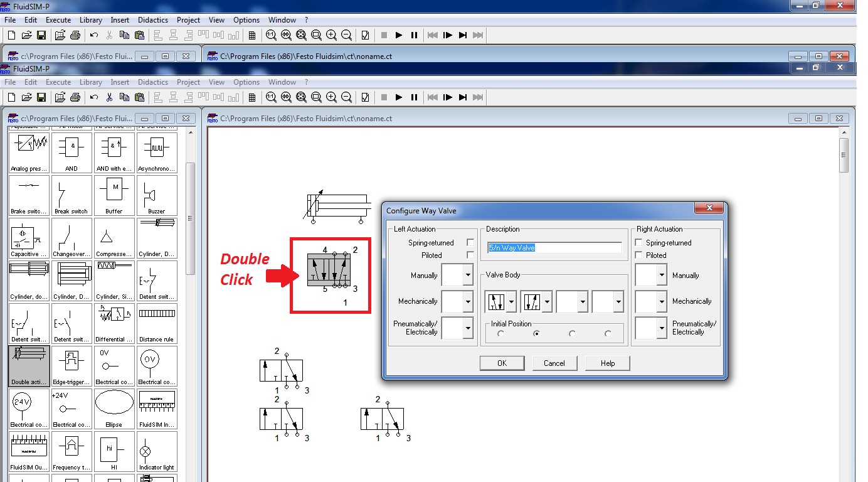The width and height of the screenshot is (868, 482).
Task: Enable Piloted under Left Actuation
Action: click(x=470, y=255)
